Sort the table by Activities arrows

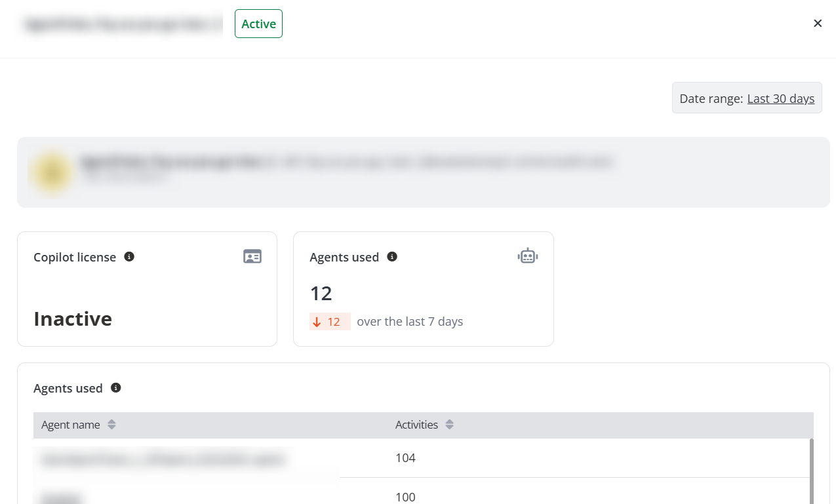pos(449,425)
